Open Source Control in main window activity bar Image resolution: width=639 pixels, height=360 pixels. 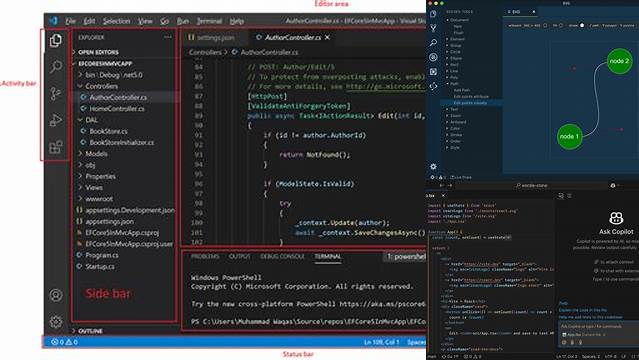[55, 93]
